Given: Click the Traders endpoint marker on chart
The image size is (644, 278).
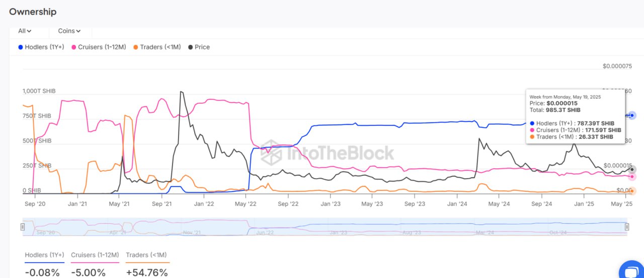Looking at the screenshot, I should point(632,191).
